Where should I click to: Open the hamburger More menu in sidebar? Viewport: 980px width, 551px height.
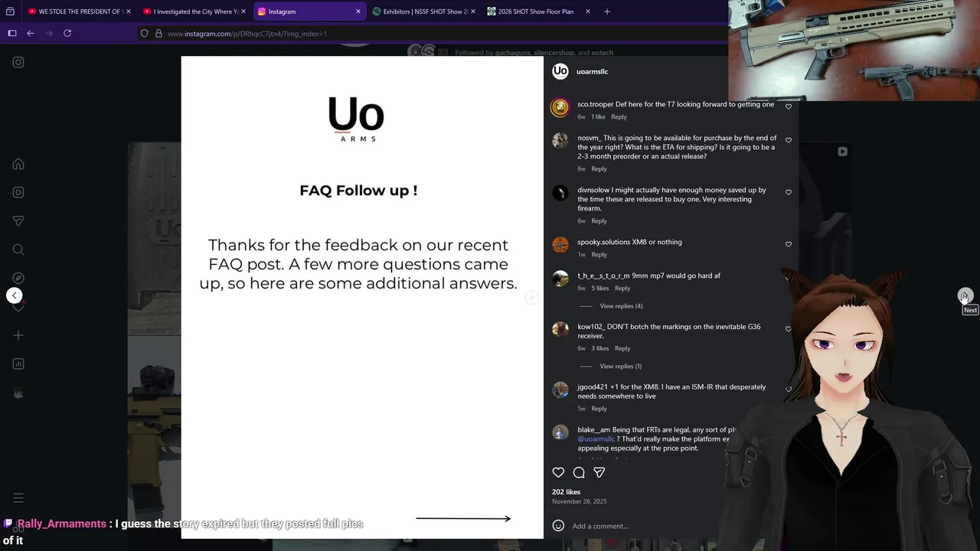18,497
